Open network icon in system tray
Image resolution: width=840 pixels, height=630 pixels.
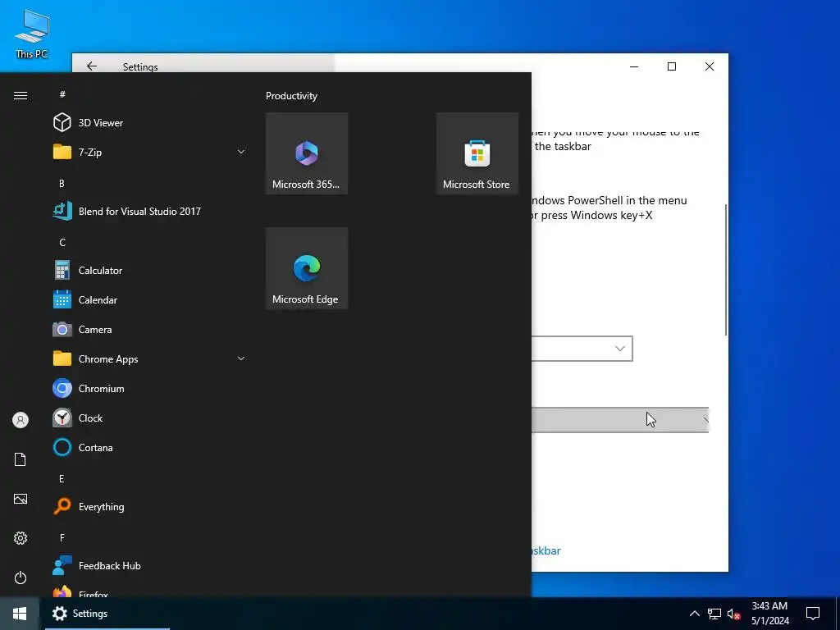tap(714, 614)
